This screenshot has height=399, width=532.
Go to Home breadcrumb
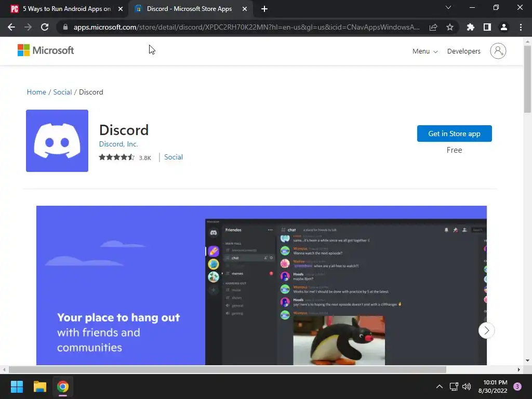36,92
